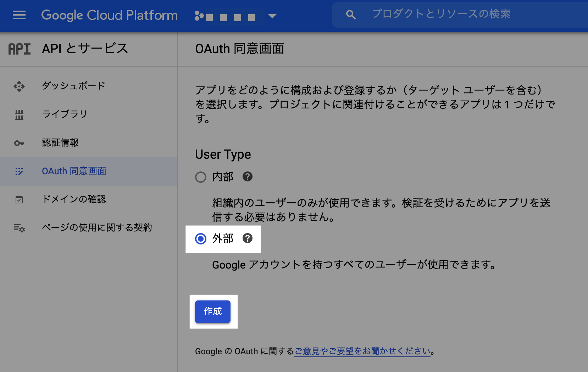Click the Google Cloud Platform logo

109,15
